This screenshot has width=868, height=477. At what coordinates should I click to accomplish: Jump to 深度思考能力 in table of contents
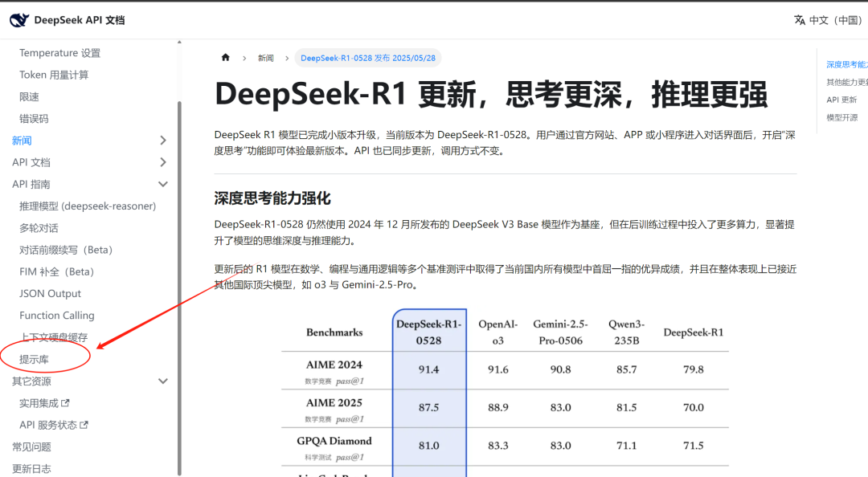846,65
